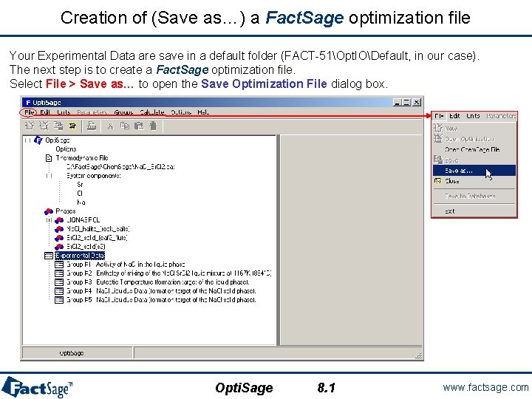Image resolution: width=532 pixels, height=399 pixels.
Task: Click the Close icon in File menu
Action: point(437,181)
